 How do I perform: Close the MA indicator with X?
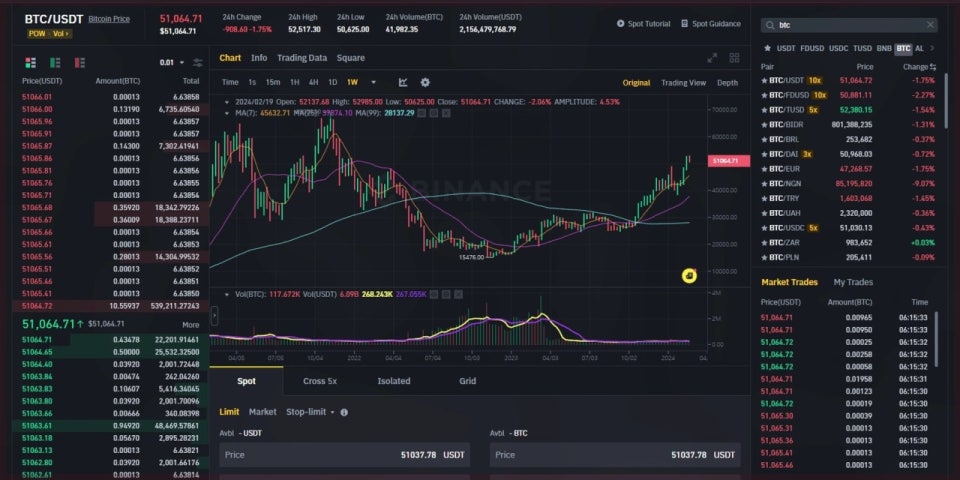pos(446,113)
